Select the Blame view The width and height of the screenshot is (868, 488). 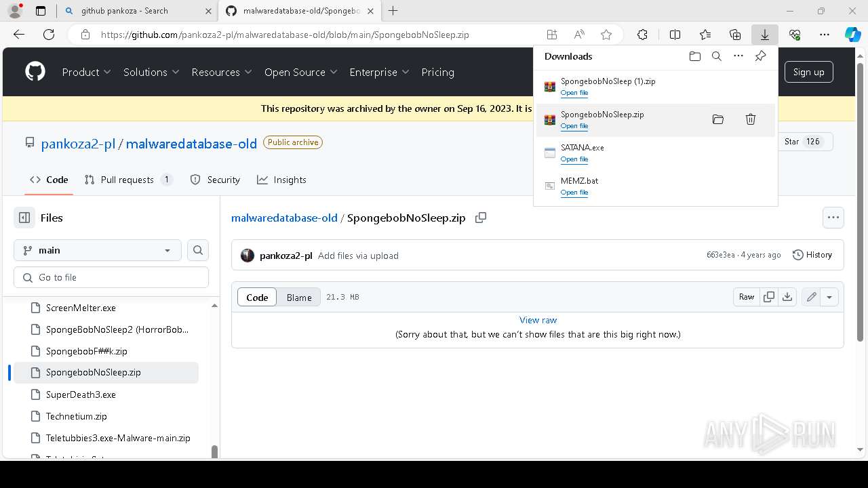tap(299, 298)
